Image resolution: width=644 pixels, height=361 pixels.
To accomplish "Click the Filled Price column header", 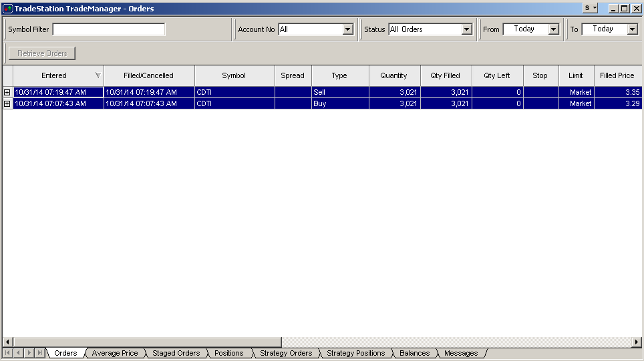I will point(617,75).
